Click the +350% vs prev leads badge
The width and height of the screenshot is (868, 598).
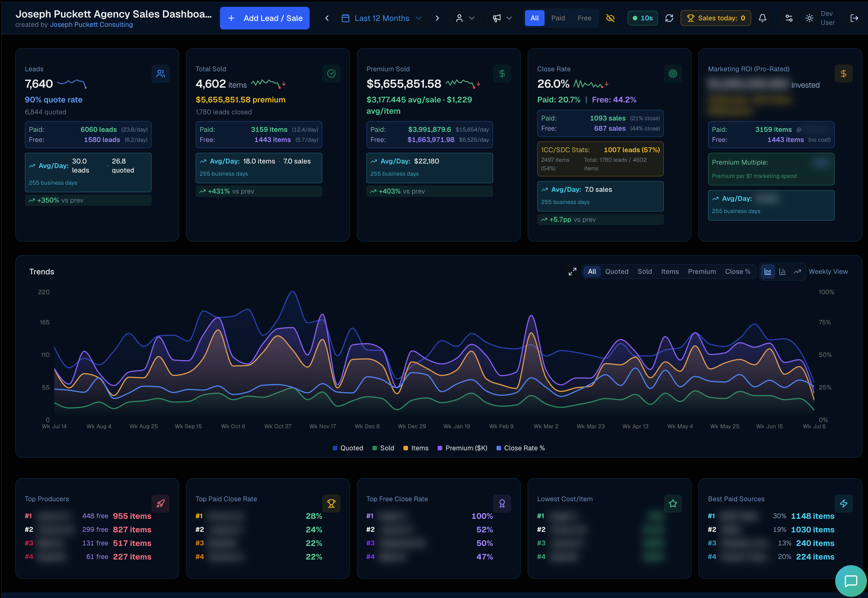pyautogui.click(x=88, y=200)
